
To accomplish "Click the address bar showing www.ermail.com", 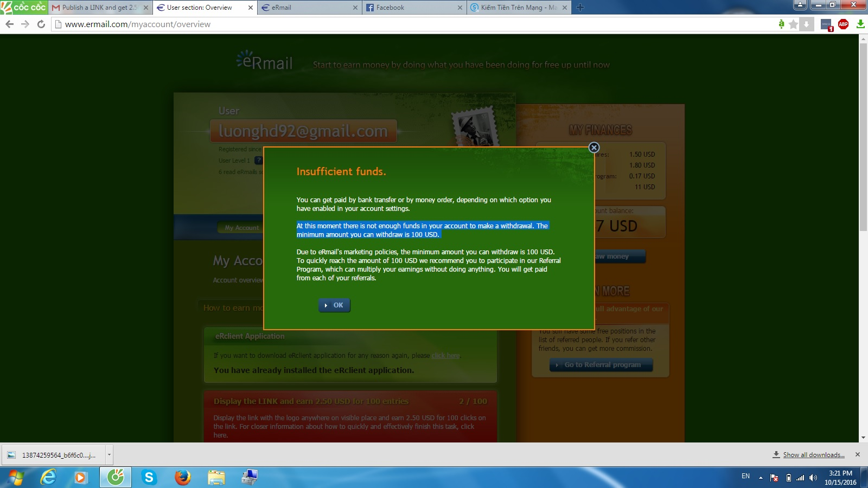I will (x=412, y=24).
